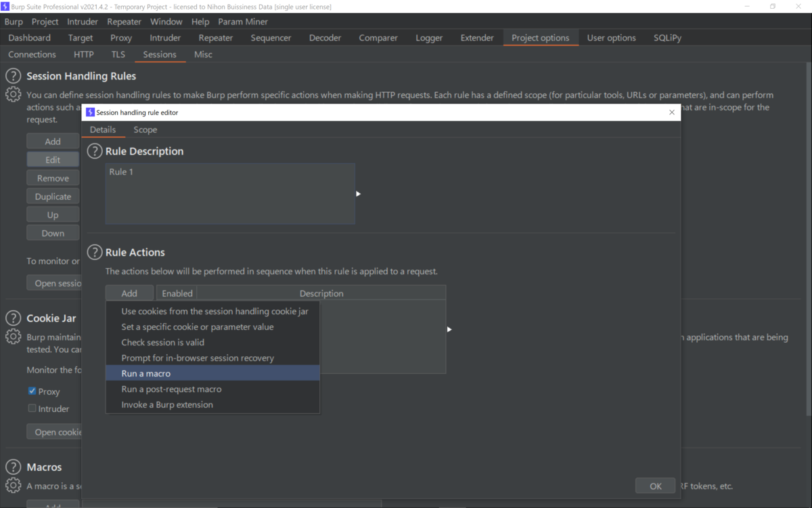Open the Add rule action dropdown
812x508 pixels.
[129, 293]
